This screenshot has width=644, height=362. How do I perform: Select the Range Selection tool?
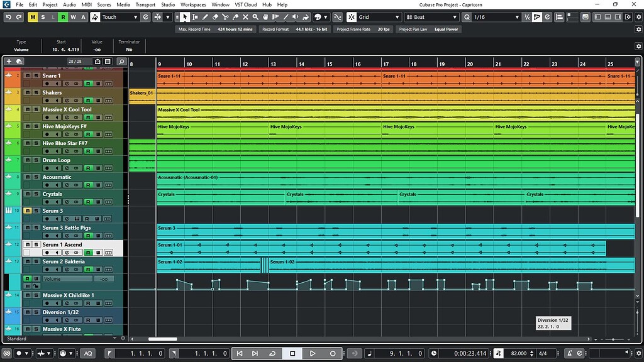point(195,17)
